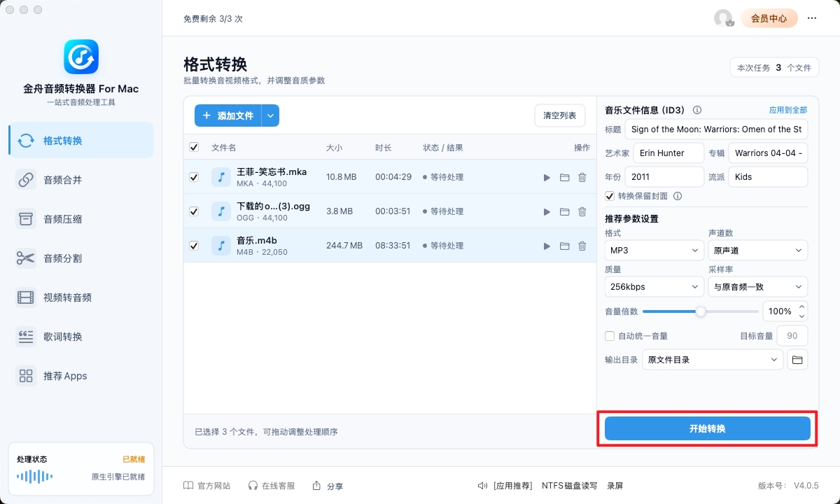Screen dimensions: 840x504
Task: Browse output directory with folder icon
Action: (797, 360)
